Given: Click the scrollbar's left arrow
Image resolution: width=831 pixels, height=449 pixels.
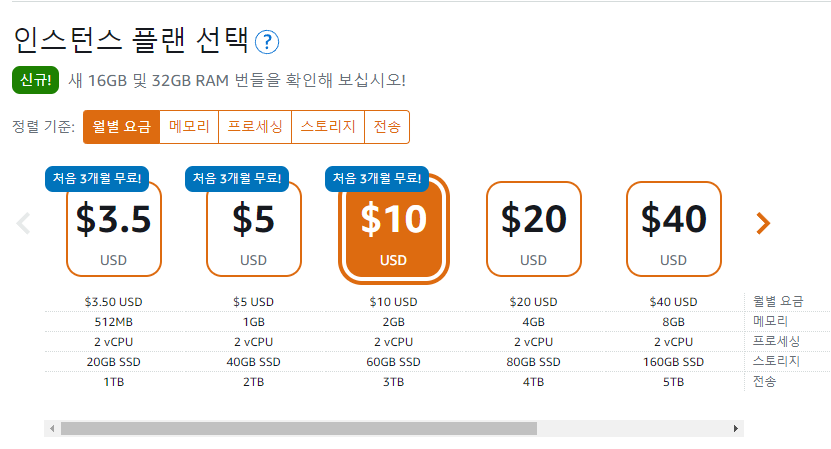Looking at the screenshot, I should coord(52,428).
